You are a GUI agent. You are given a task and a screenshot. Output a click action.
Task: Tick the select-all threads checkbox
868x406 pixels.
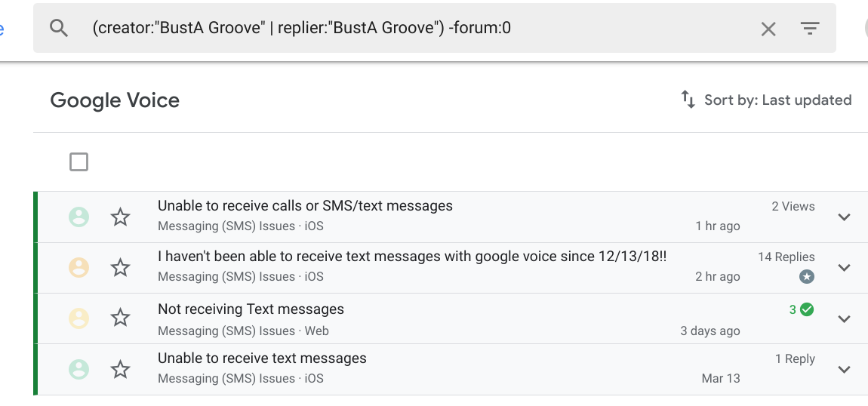(x=78, y=162)
